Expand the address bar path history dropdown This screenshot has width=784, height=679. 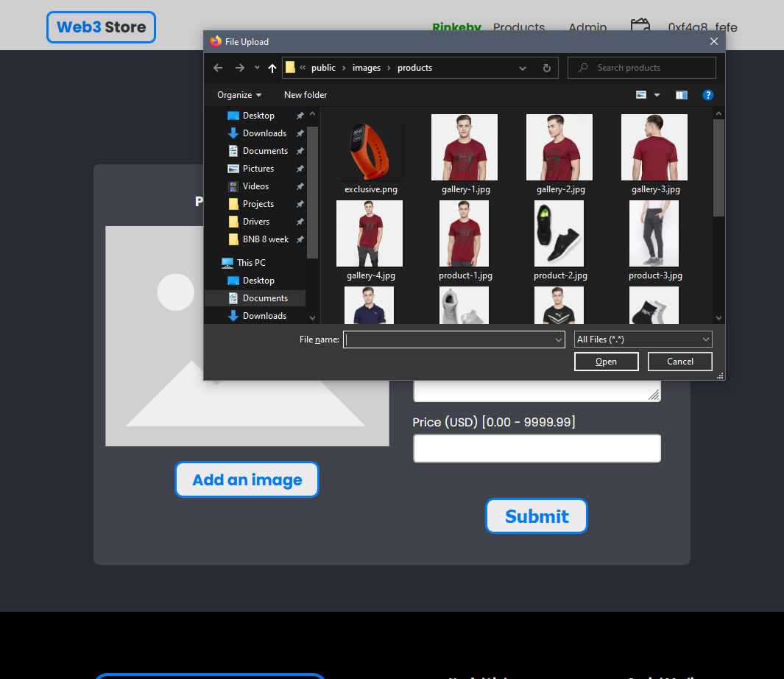pyautogui.click(x=523, y=68)
